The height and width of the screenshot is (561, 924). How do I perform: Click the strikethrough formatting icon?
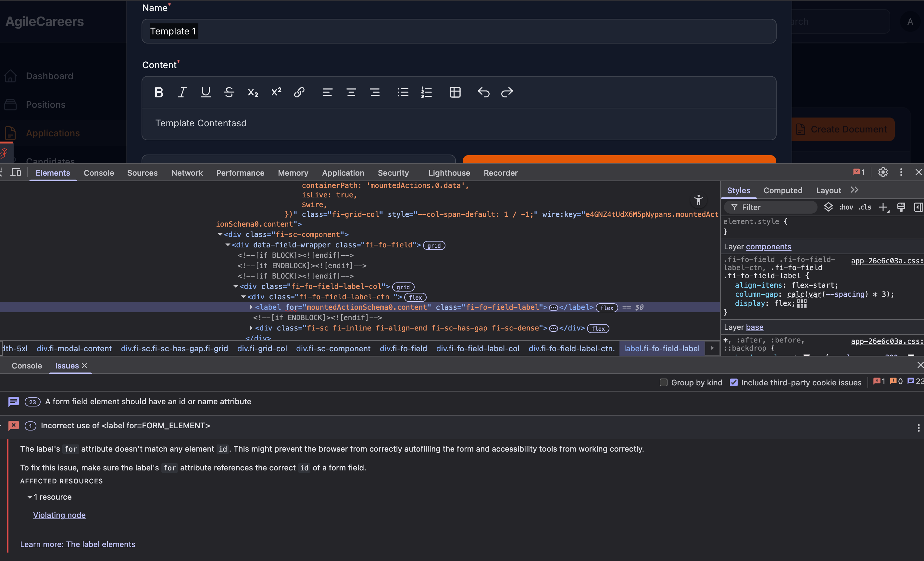[229, 92]
